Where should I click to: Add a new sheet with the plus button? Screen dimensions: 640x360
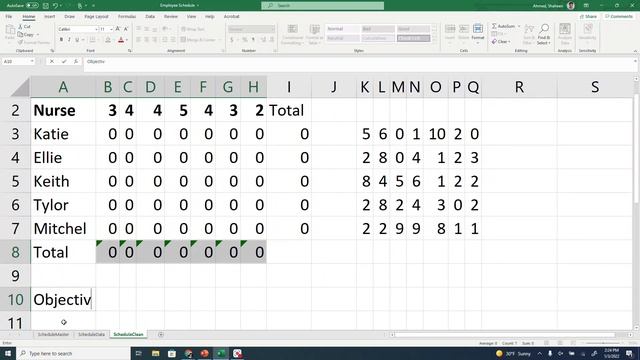click(x=161, y=334)
